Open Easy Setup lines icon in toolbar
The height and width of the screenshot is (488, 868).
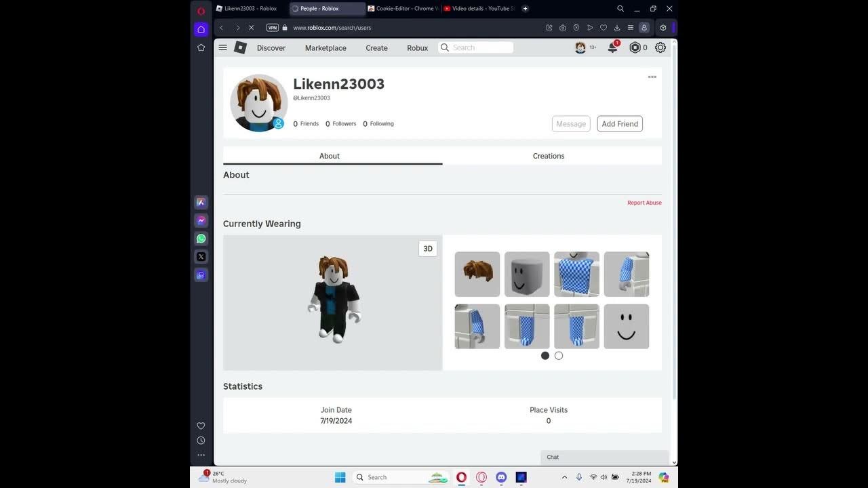pyautogui.click(x=631, y=28)
